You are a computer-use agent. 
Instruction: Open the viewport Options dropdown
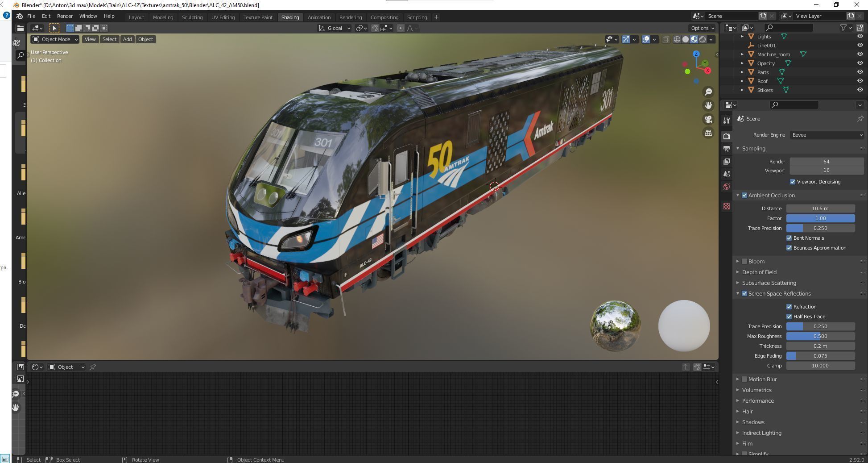[703, 28]
